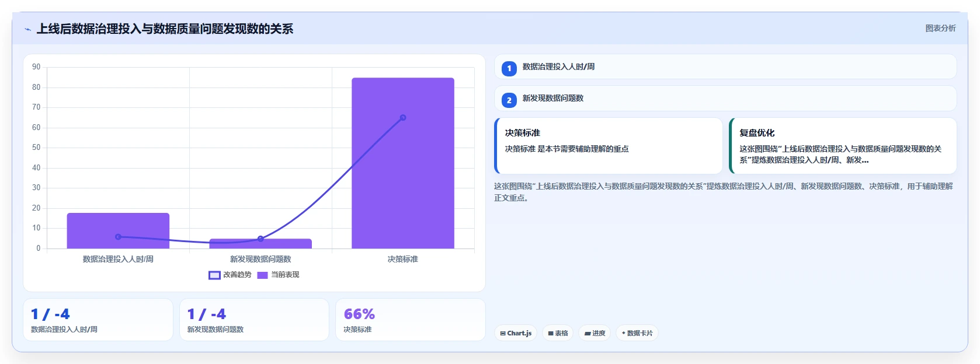Click the 改善趋势 legend color box
This screenshot has height=364, width=980.
pyautogui.click(x=214, y=275)
